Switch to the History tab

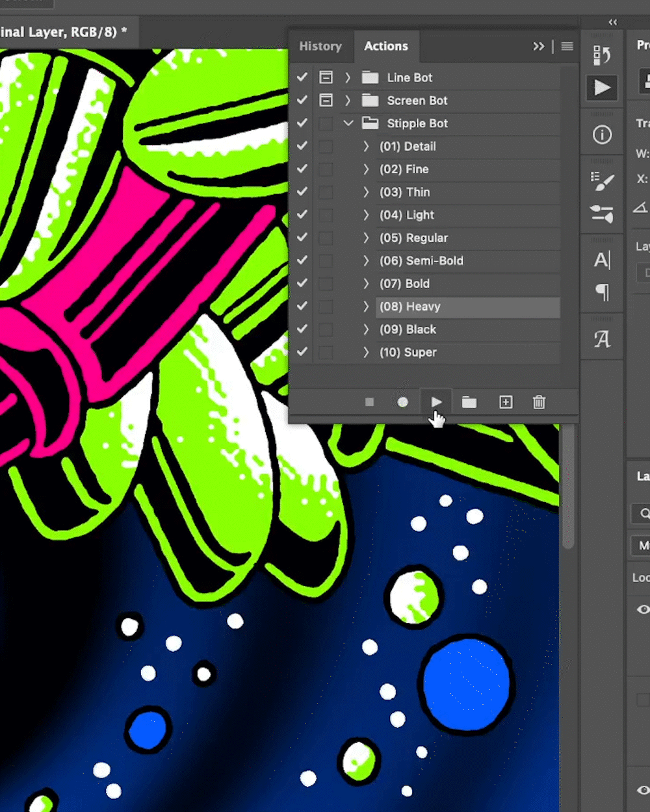[320, 46]
